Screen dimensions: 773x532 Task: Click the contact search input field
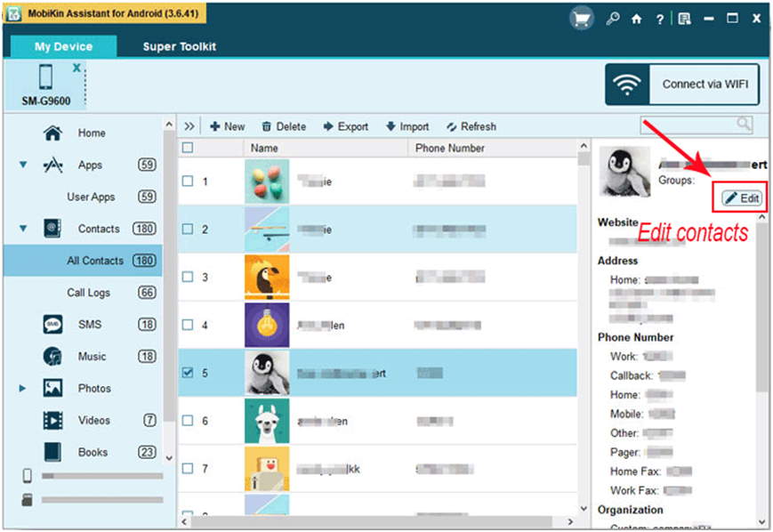[x=687, y=125]
